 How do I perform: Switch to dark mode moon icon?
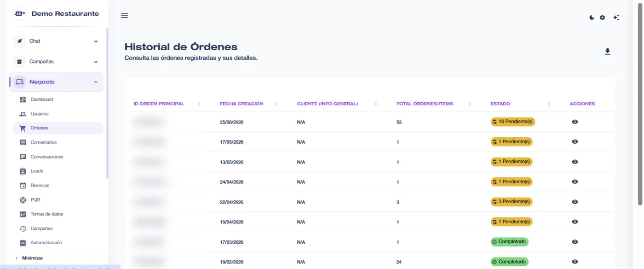pos(592,18)
